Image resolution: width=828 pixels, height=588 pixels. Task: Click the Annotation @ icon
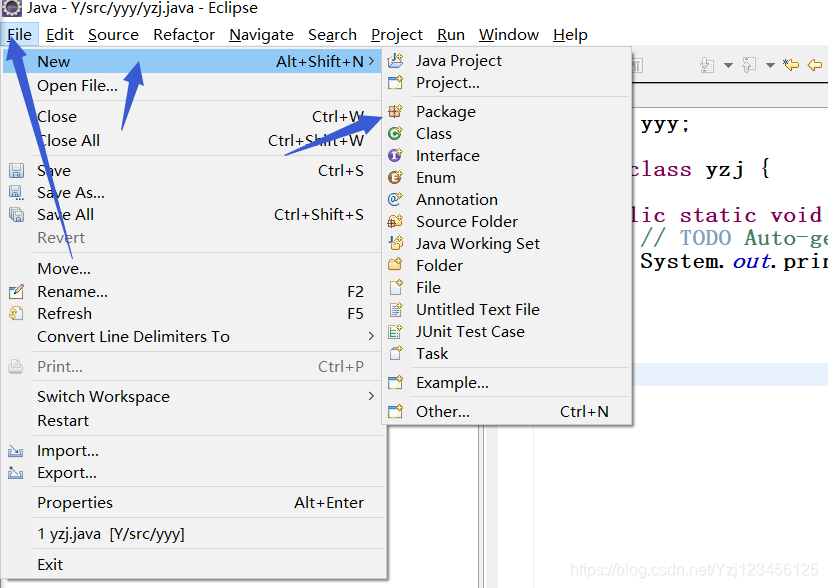(x=396, y=200)
